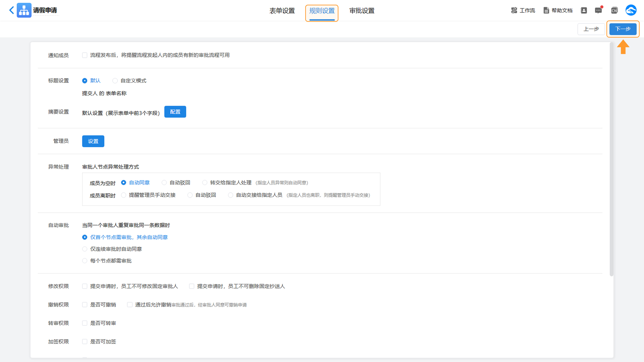This screenshot has height=362, width=644.
Task: Open the contacts icon in header
Action: (x=584, y=10)
